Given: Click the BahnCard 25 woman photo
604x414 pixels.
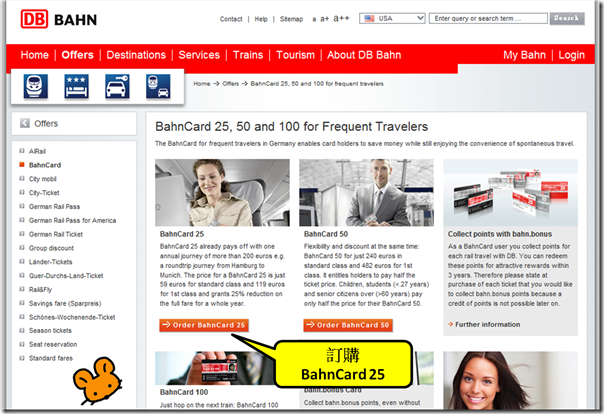Looking at the screenshot, I should [x=222, y=193].
